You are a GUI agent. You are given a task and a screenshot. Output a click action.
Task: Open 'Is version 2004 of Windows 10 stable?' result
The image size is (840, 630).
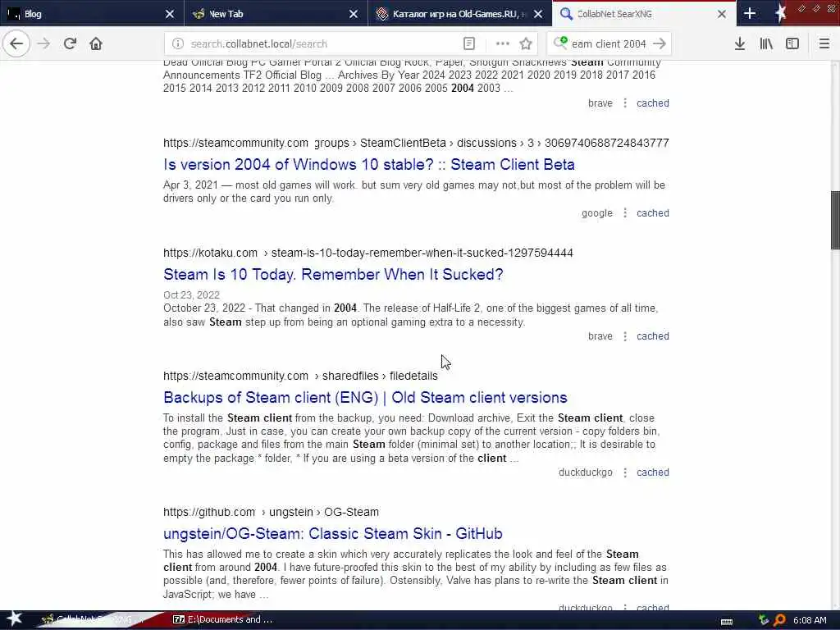click(368, 164)
